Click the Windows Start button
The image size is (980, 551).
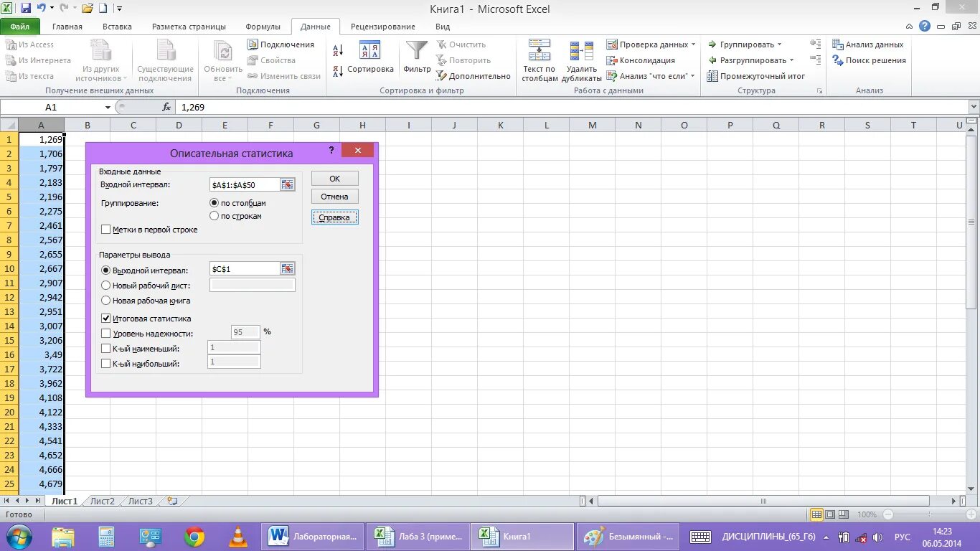[18, 537]
